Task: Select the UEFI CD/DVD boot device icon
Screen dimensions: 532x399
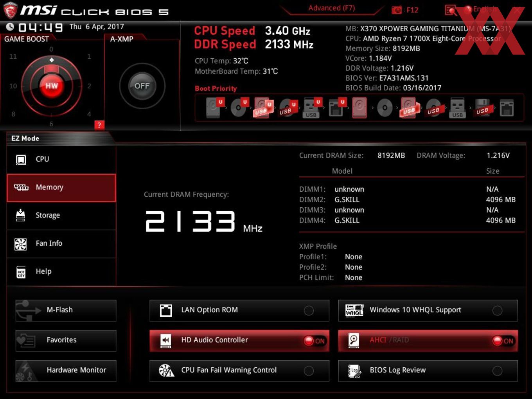Action: [x=239, y=108]
